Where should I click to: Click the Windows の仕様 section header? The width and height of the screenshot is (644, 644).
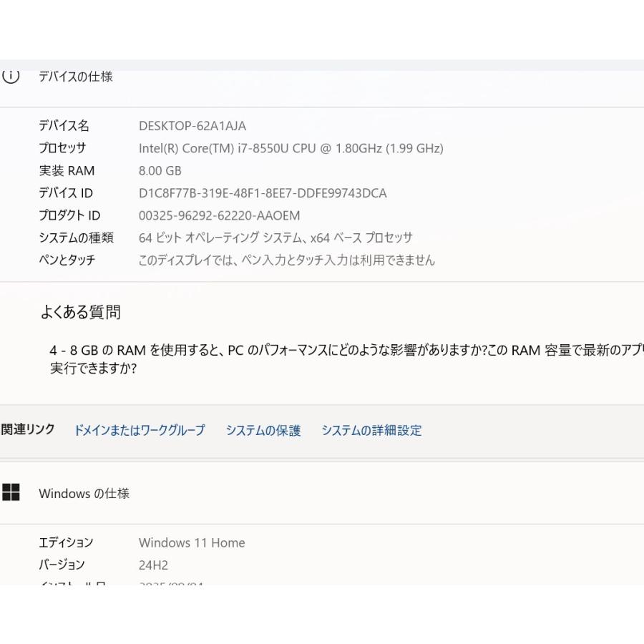84,493
